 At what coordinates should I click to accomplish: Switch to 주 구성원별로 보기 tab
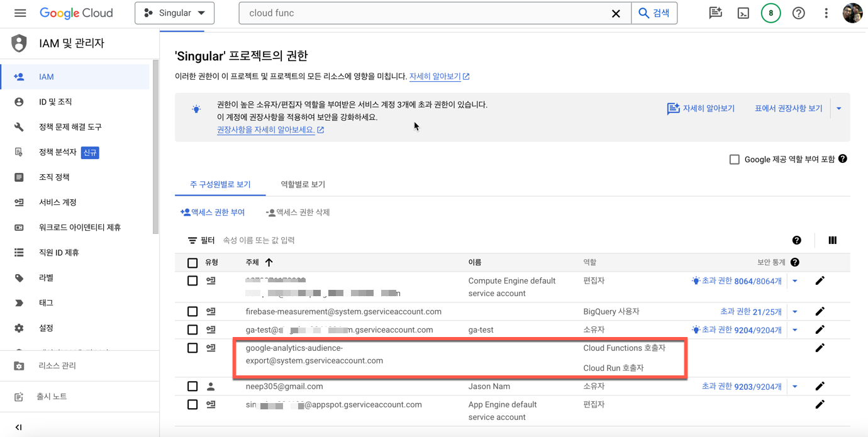[x=220, y=184]
